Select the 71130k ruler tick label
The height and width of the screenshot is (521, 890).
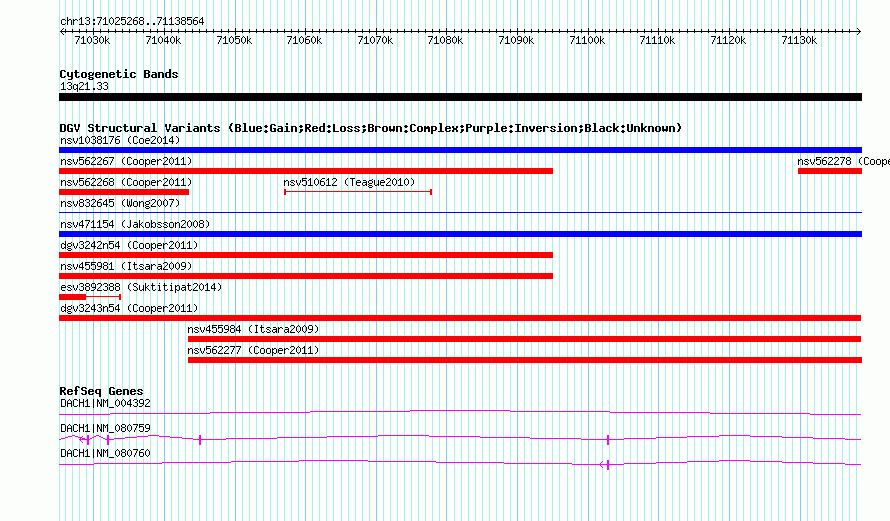[799, 40]
